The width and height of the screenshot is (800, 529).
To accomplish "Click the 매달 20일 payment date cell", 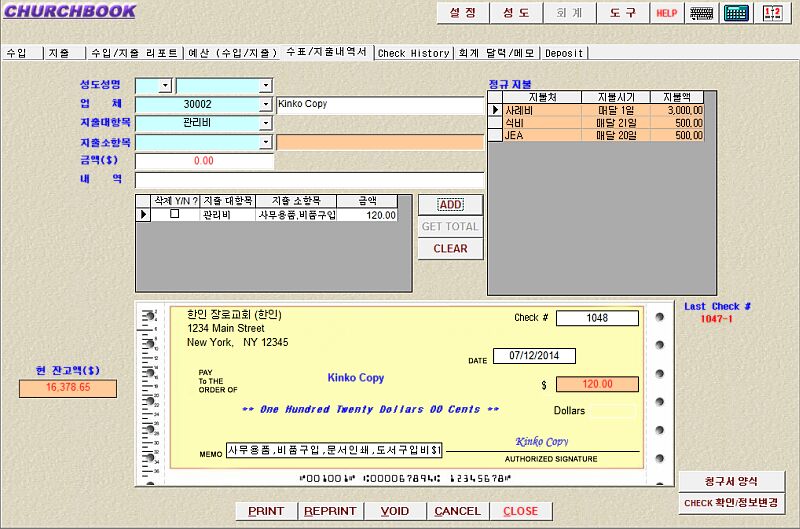I will click(x=616, y=135).
